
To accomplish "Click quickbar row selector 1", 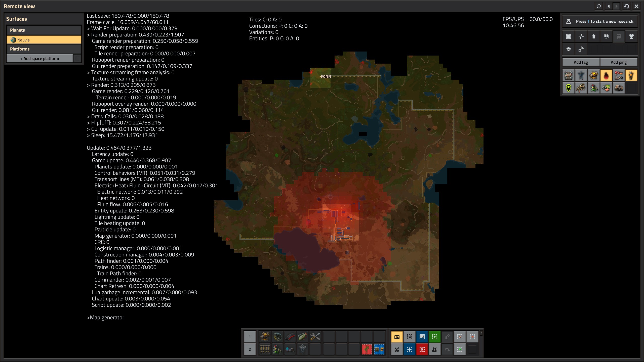I will (x=250, y=337).
